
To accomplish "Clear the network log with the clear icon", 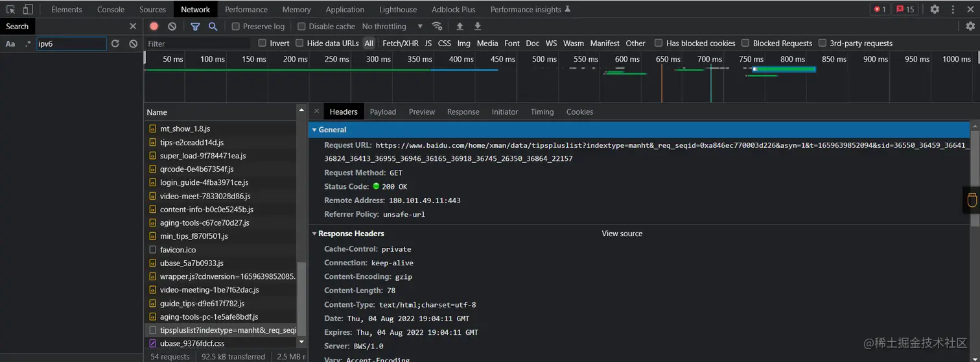I will pyautogui.click(x=172, y=27).
